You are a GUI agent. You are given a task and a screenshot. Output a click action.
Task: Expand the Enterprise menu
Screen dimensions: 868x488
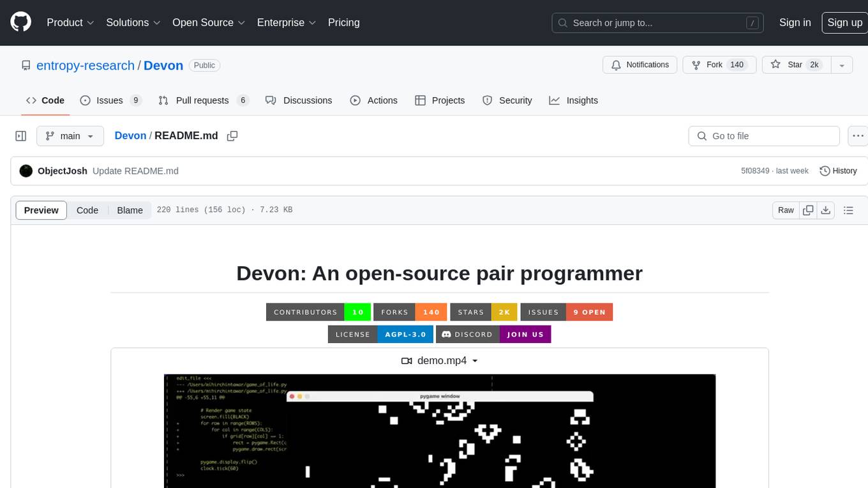click(x=287, y=22)
